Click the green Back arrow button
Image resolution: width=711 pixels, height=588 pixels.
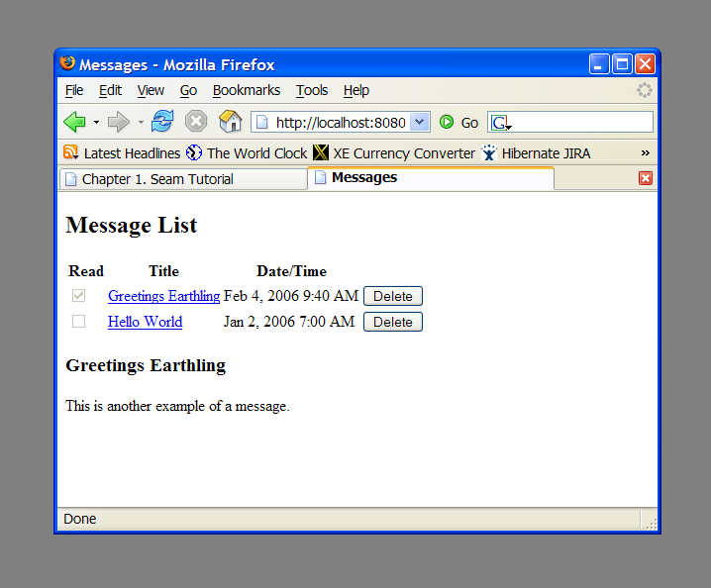pos(74,122)
